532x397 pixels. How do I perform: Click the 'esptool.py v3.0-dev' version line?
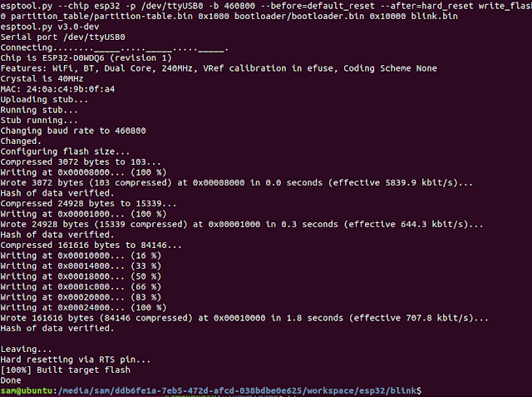point(50,27)
